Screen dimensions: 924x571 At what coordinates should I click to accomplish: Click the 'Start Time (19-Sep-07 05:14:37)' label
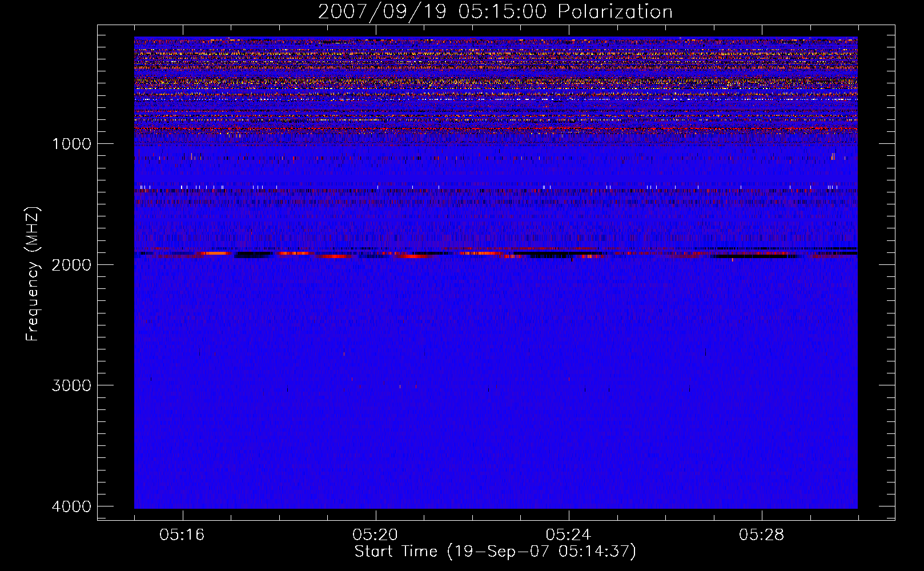tap(495, 552)
